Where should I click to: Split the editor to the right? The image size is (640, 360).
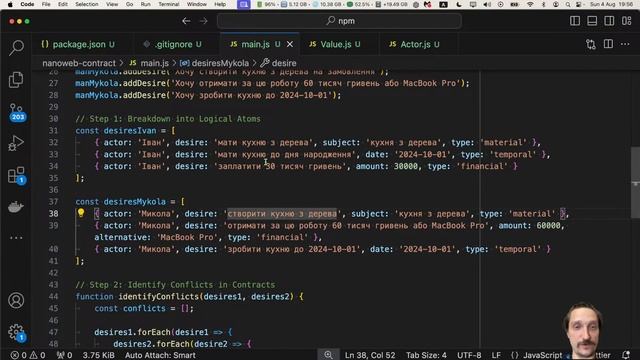pos(608,44)
